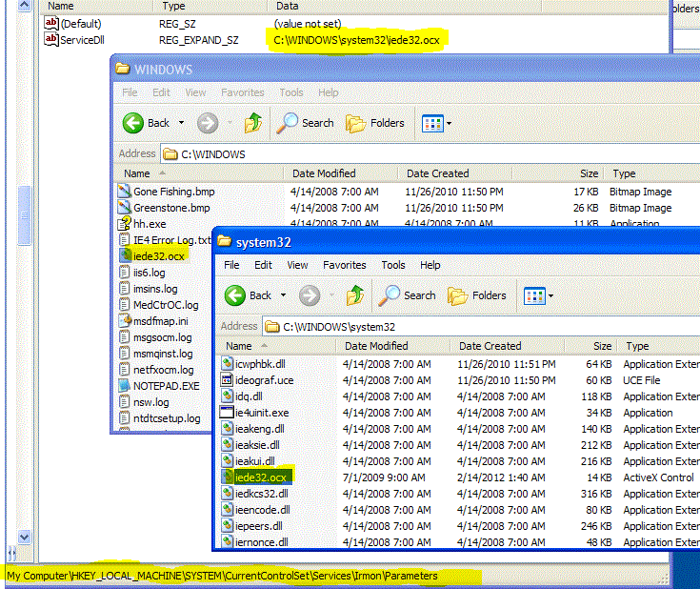Select ServiceDll registry value icon
This screenshot has width=700, height=589.
tap(51, 39)
